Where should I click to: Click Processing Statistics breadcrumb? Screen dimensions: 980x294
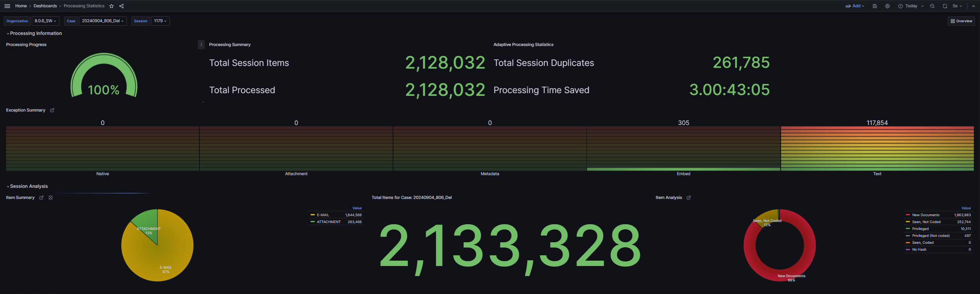point(84,6)
